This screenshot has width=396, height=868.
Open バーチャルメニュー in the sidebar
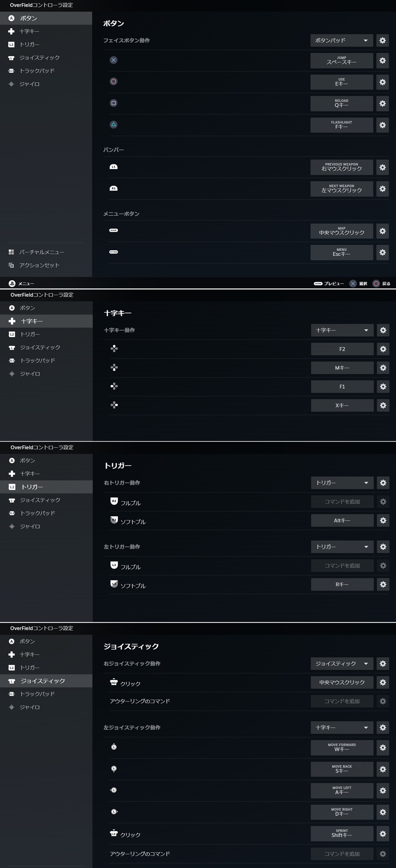tap(41, 252)
